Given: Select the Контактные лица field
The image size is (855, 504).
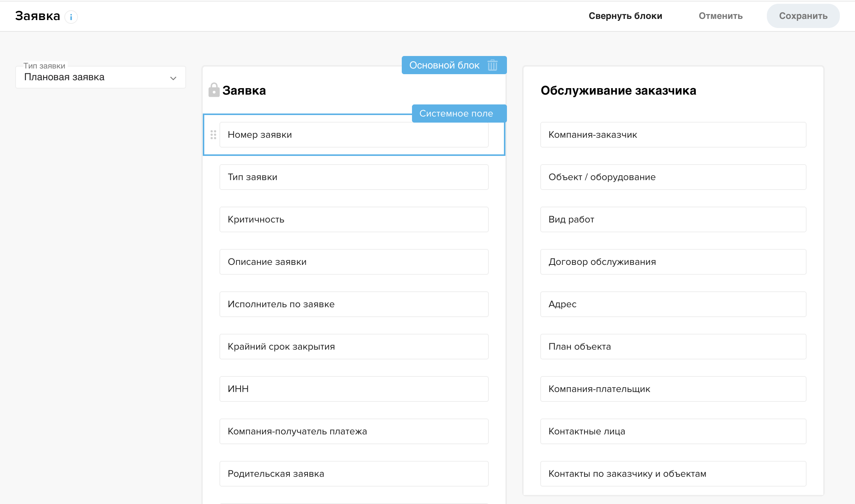Looking at the screenshot, I should pyautogui.click(x=673, y=431).
